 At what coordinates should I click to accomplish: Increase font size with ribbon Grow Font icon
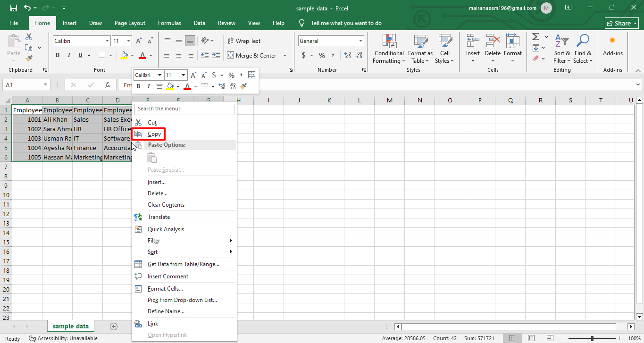pos(139,41)
